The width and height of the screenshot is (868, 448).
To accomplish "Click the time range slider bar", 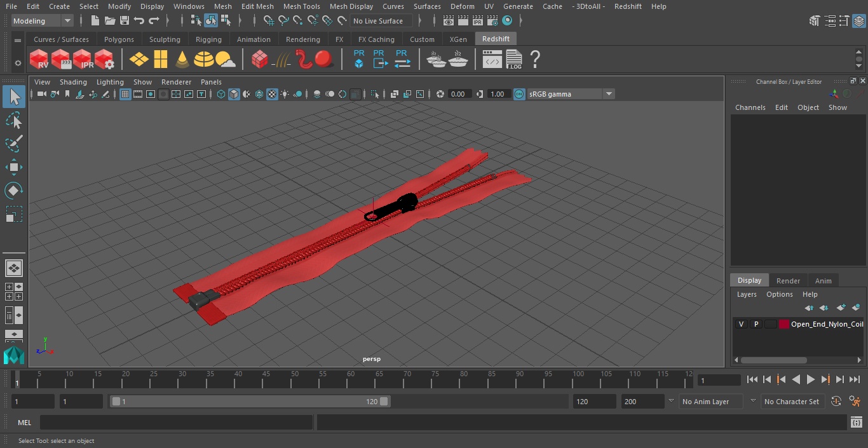I will coord(250,402).
